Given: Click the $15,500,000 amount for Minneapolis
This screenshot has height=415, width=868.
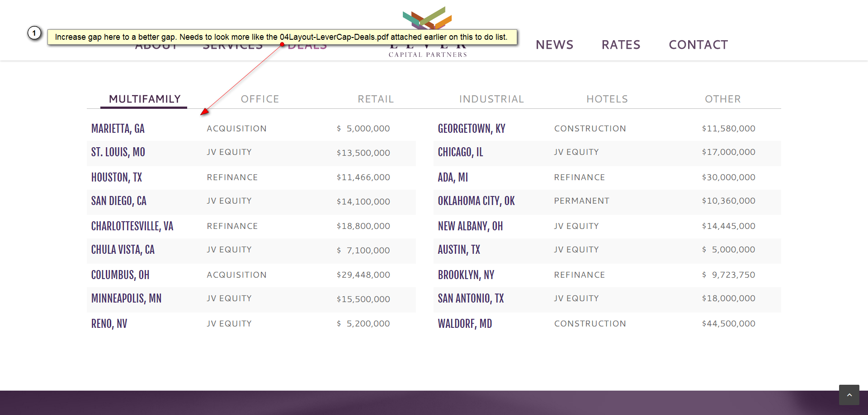Looking at the screenshot, I should pyautogui.click(x=363, y=299).
